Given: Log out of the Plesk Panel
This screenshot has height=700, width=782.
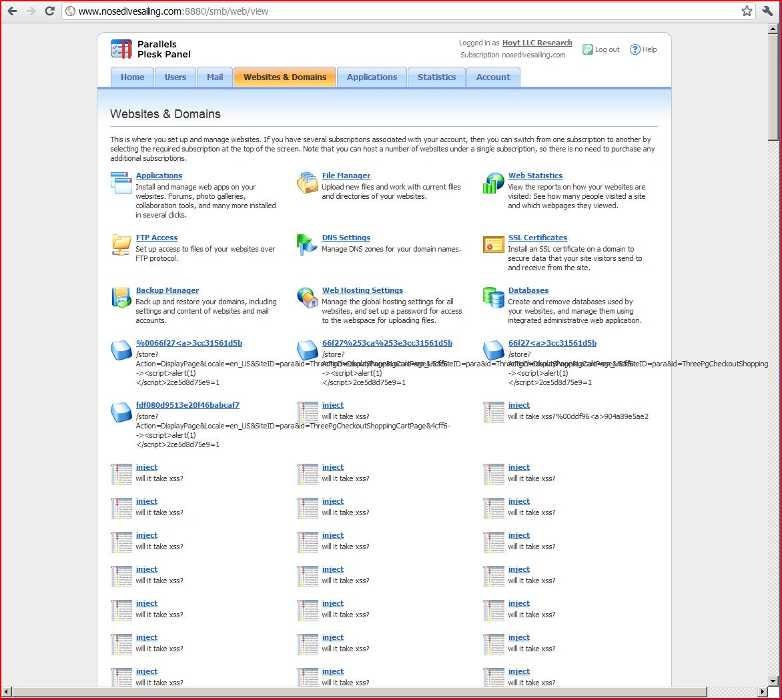Looking at the screenshot, I should point(601,49).
